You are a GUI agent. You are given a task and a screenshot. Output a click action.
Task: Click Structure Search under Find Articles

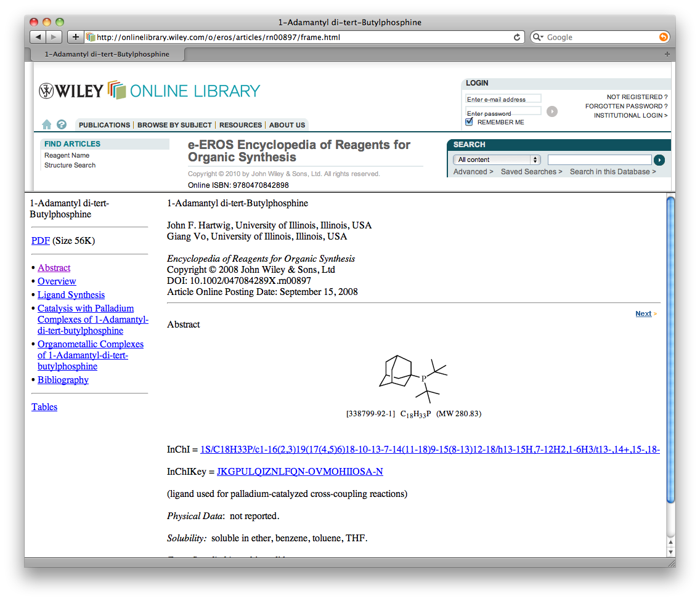(70, 165)
